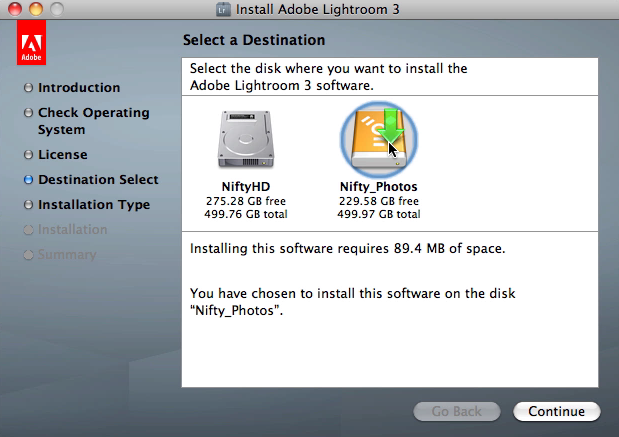This screenshot has height=437, width=619.
Task: Click the NiftyHD disk name label
Action: (246, 186)
